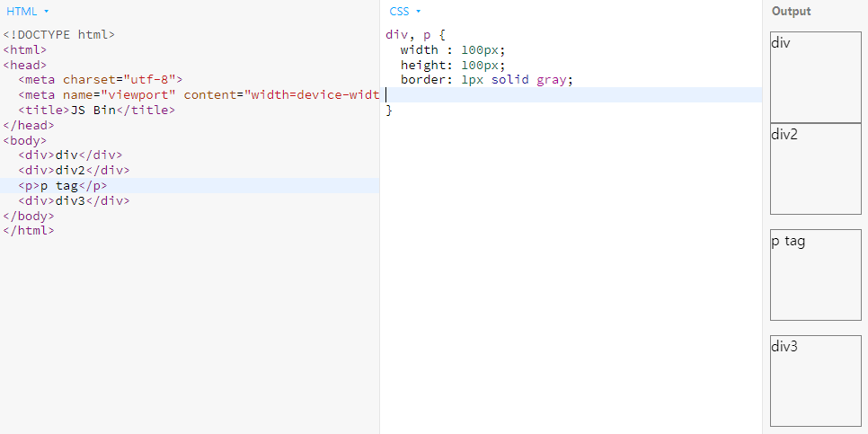This screenshot has height=434, width=868.
Task: Click the Output panel label
Action: (x=791, y=11)
